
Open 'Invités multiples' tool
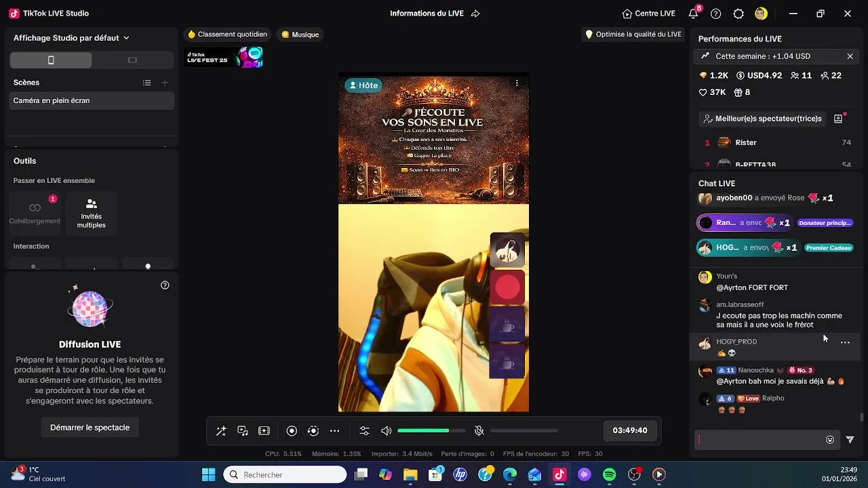pyautogui.click(x=92, y=212)
